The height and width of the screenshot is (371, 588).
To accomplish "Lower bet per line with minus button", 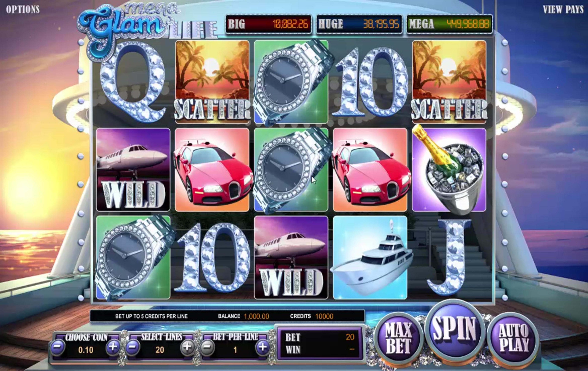I will pyautogui.click(x=207, y=347).
